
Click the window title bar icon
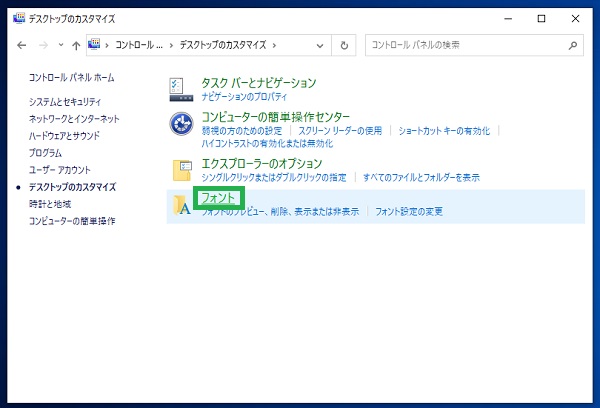pyautogui.click(x=19, y=18)
